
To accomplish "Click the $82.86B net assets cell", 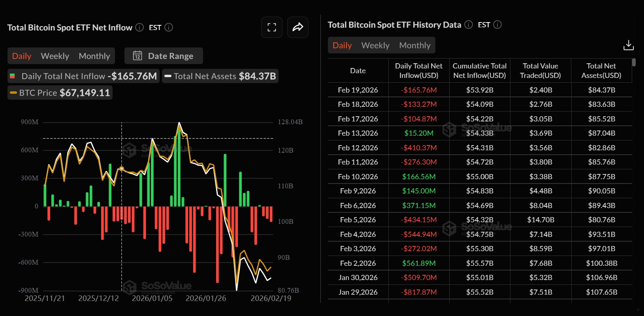I will click(x=601, y=148).
